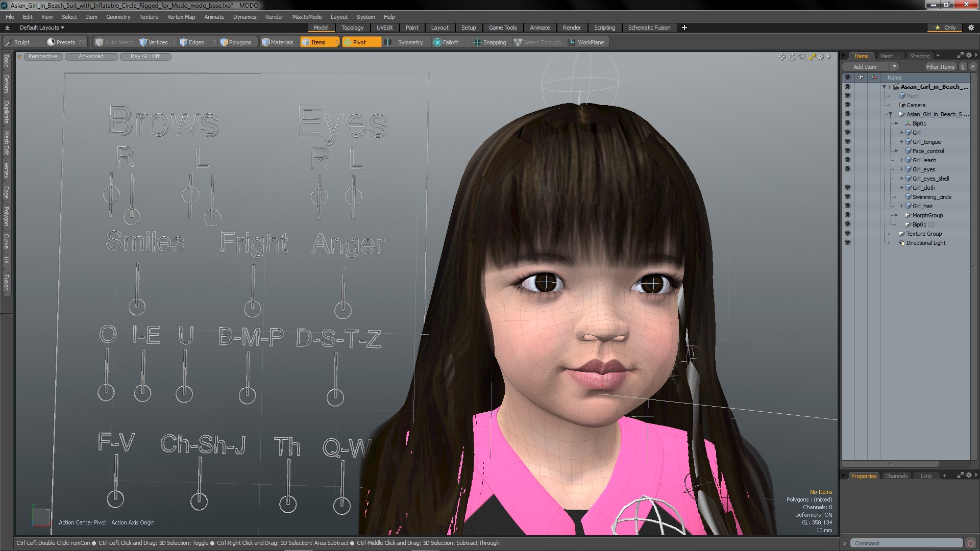Click the viewport zoom magnifier icon
Viewport: 980px width, 551px height.
(802, 57)
